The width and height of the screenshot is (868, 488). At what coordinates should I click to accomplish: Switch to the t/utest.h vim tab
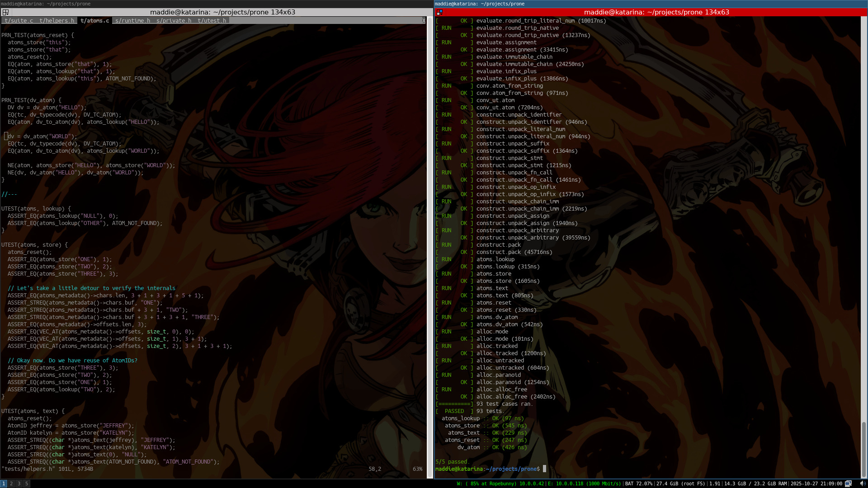212,20
